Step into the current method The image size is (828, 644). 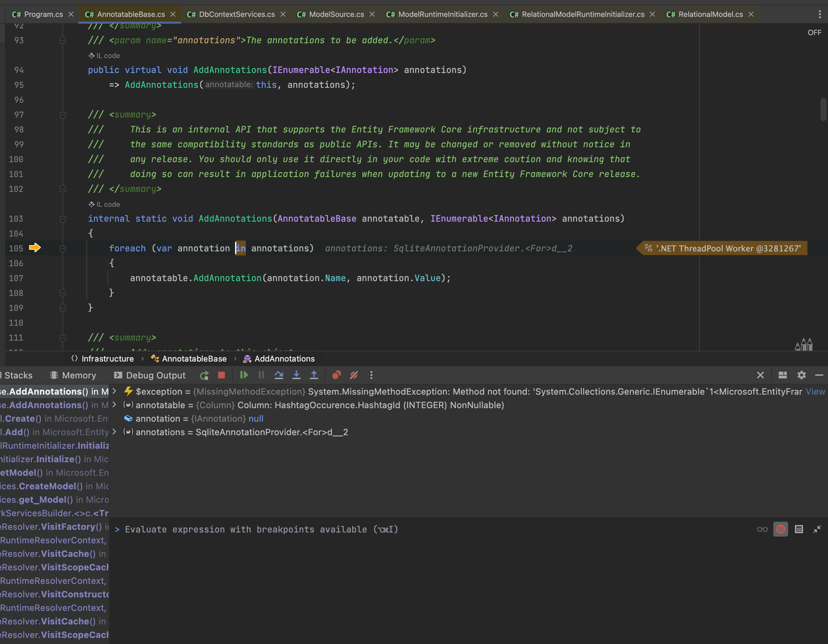tap(296, 375)
